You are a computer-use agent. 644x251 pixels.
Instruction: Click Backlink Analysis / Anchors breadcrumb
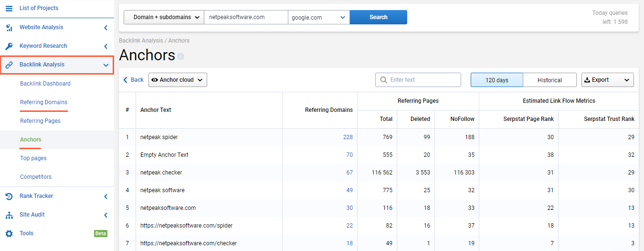[154, 41]
